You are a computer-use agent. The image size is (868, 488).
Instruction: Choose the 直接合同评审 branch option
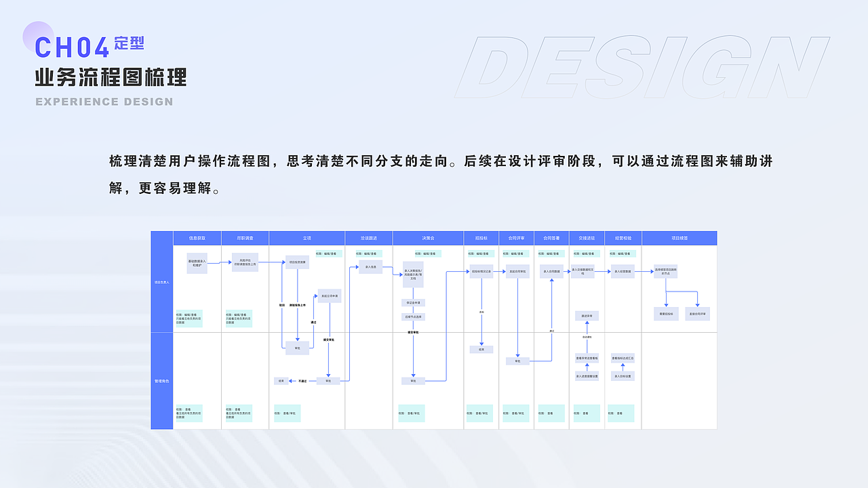(697, 314)
